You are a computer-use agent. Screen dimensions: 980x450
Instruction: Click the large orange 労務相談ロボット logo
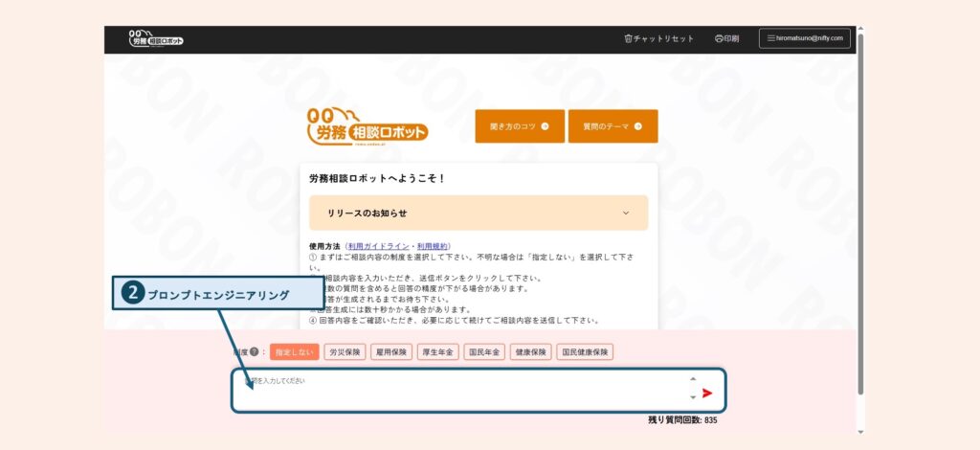(x=367, y=126)
